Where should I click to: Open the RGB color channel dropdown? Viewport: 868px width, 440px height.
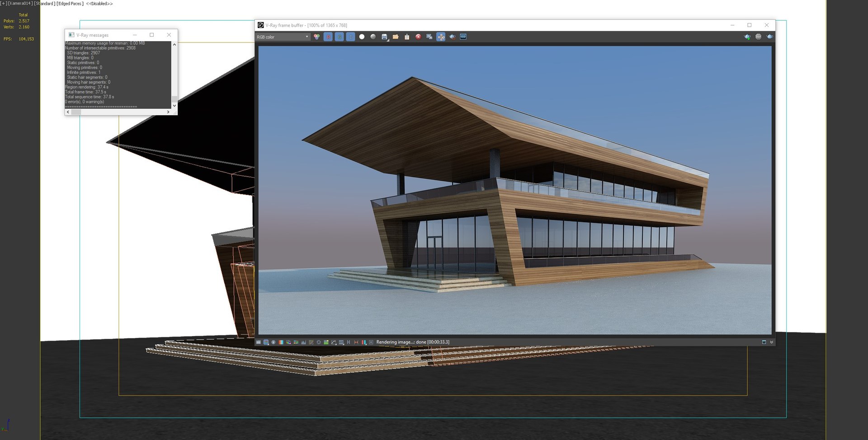coord(283,37)
